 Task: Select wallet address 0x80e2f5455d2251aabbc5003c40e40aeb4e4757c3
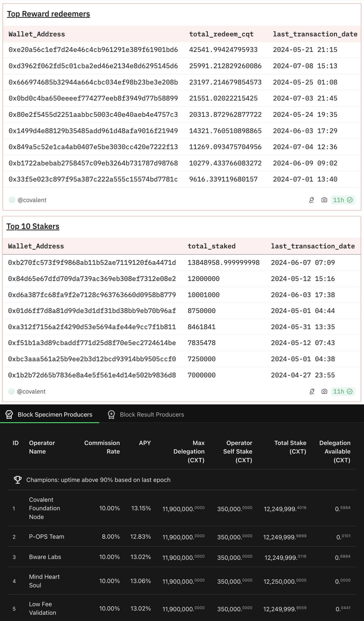(93, 115)
